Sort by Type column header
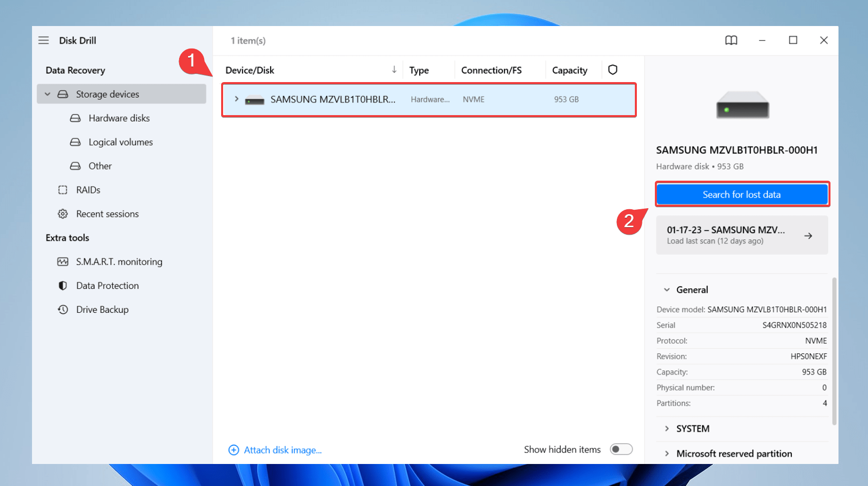 [x=419, y=70]
